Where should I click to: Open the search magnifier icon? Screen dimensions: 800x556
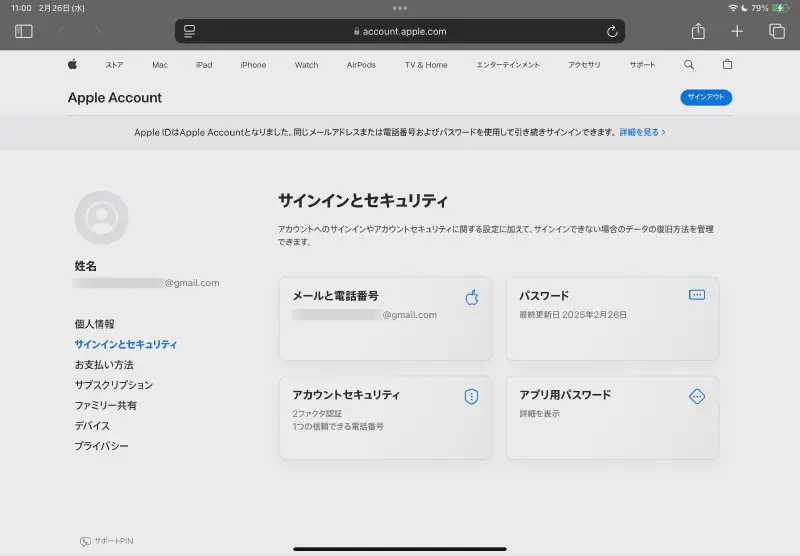(x=689, y=65)
